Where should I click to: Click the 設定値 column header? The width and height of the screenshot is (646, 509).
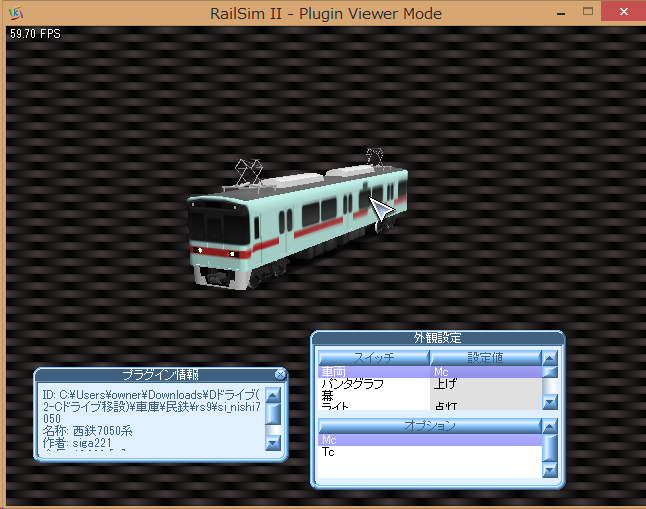click(485, 358)
